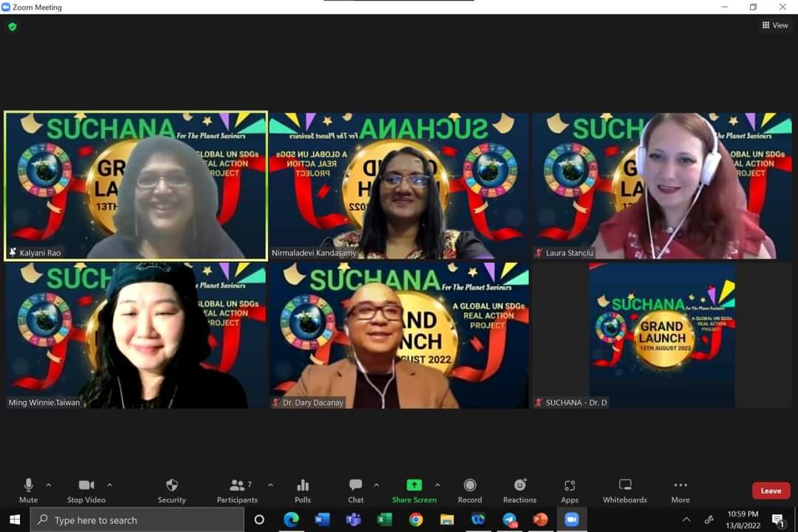This screenshot has height=532, width=798.
Task: Open Windows Start menu
Action: (15, 519)
